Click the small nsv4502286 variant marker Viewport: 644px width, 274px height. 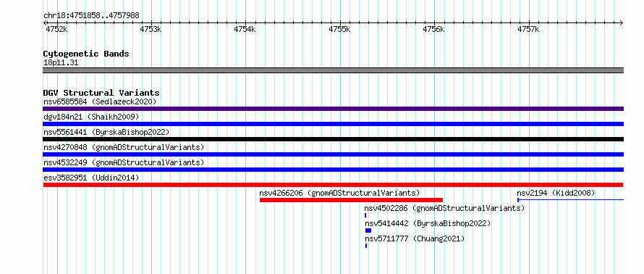click(x=365, y=215)
